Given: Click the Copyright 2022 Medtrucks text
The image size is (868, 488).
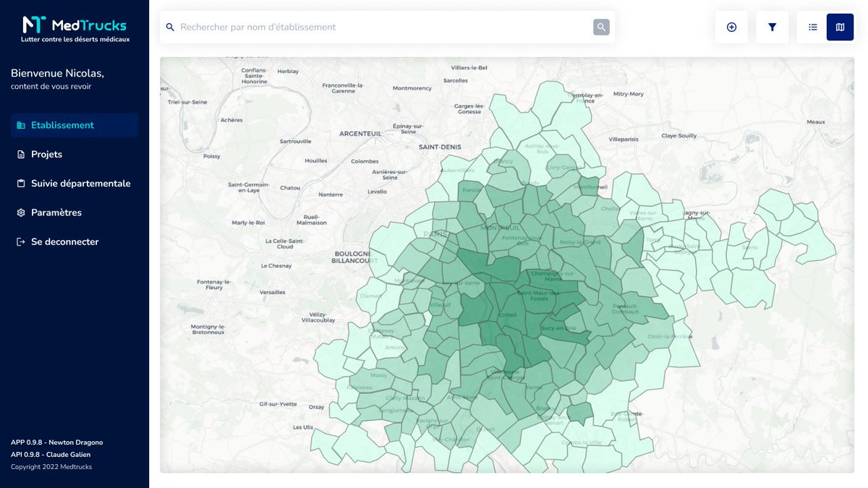Looking at the screenshot, I should (51, 466).
